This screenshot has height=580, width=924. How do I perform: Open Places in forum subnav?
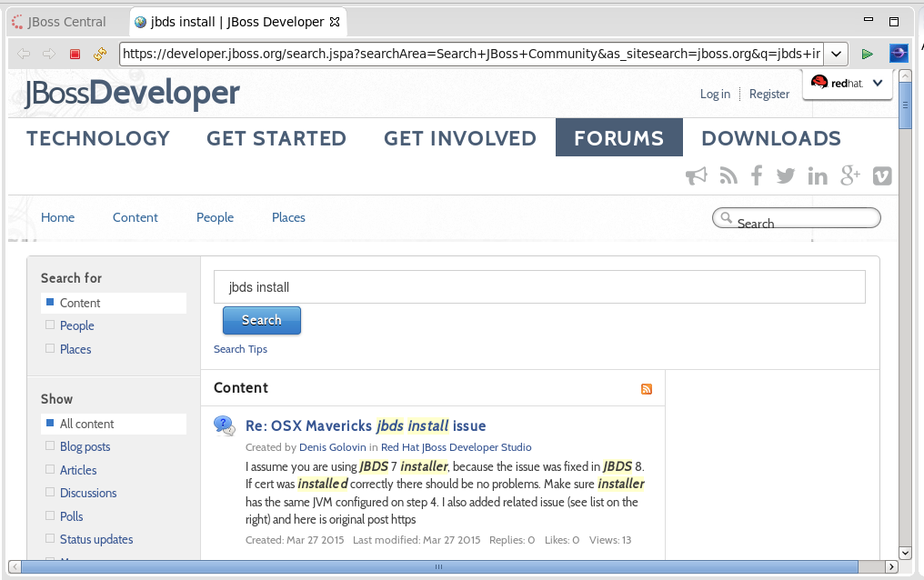click(x=288, y=217)
